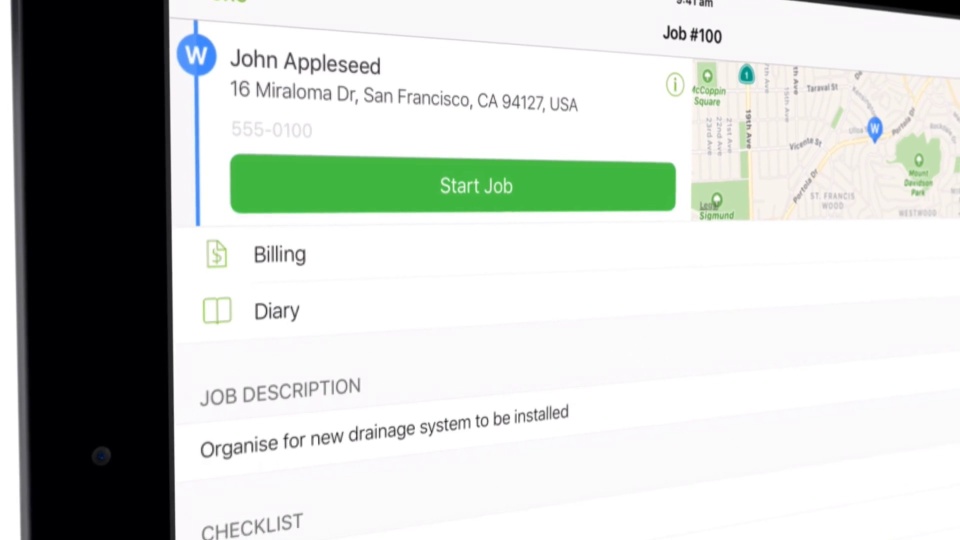Click the blue W pin on the map
The image size is (960, 540).
click(874, 127)
